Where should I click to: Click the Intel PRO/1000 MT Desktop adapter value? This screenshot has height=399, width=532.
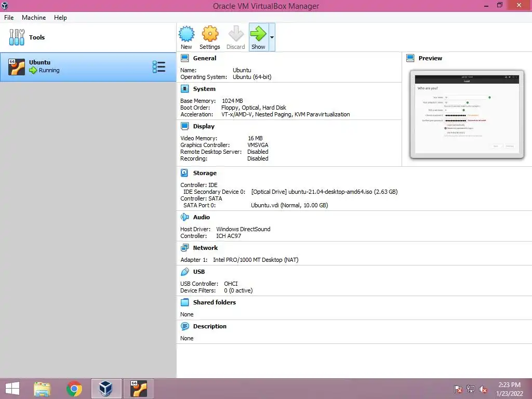tap(256, 260)
